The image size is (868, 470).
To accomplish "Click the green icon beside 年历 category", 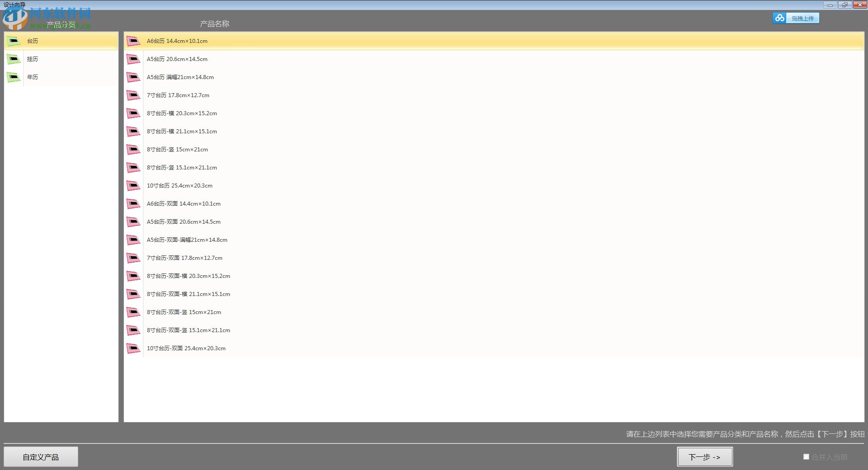I will coord(14,77).
